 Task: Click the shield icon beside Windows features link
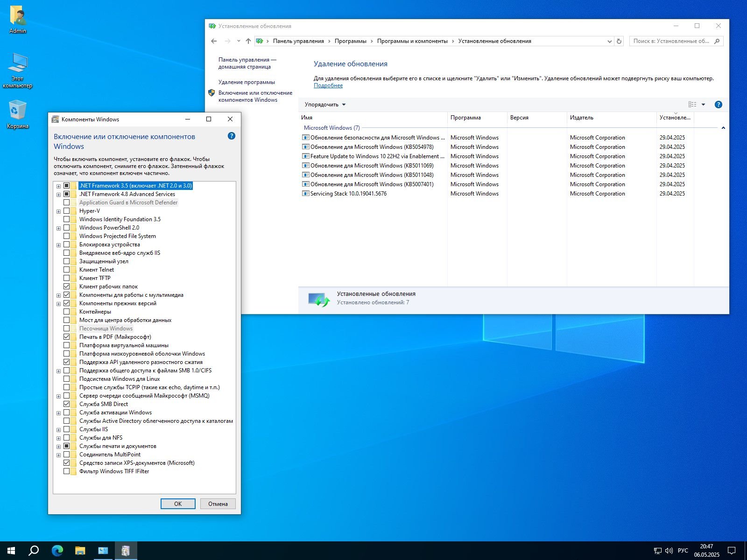[211, 93]
